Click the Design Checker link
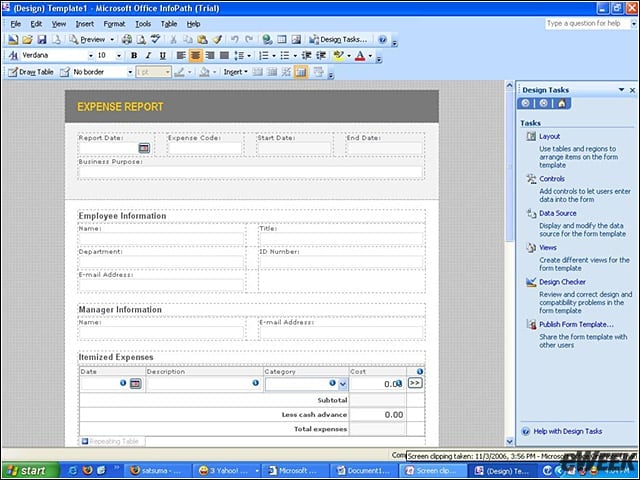This screenshot has width=640, height=480. coord(562,282)
